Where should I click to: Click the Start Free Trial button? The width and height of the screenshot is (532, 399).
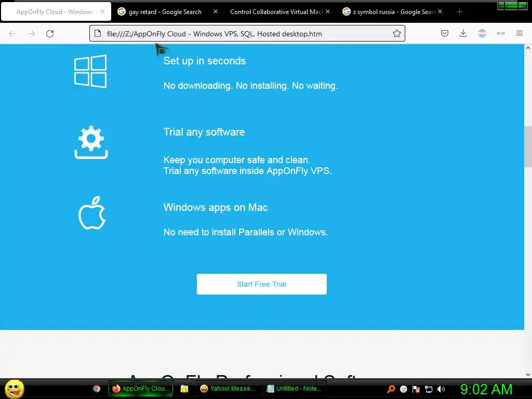[262, 284]
